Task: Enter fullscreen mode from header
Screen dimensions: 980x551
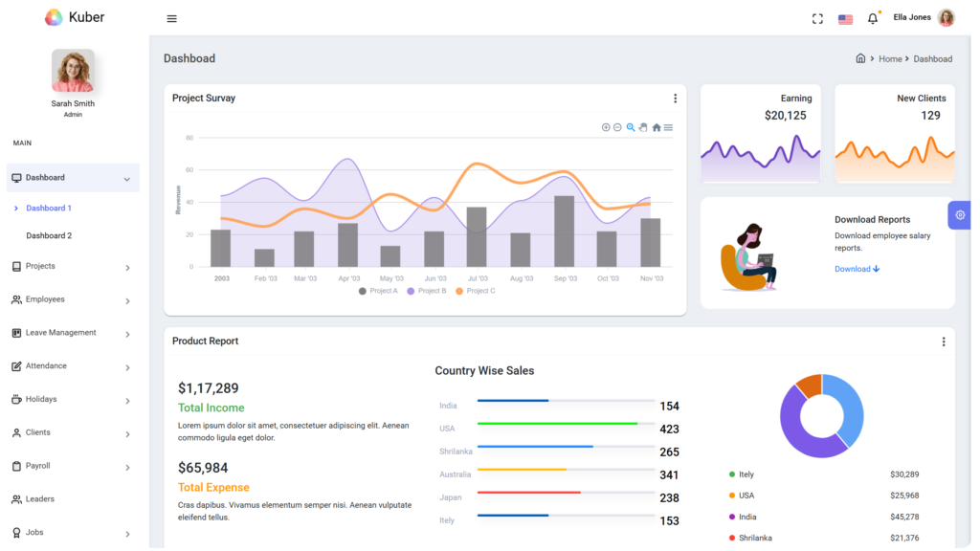Action: 817,18
